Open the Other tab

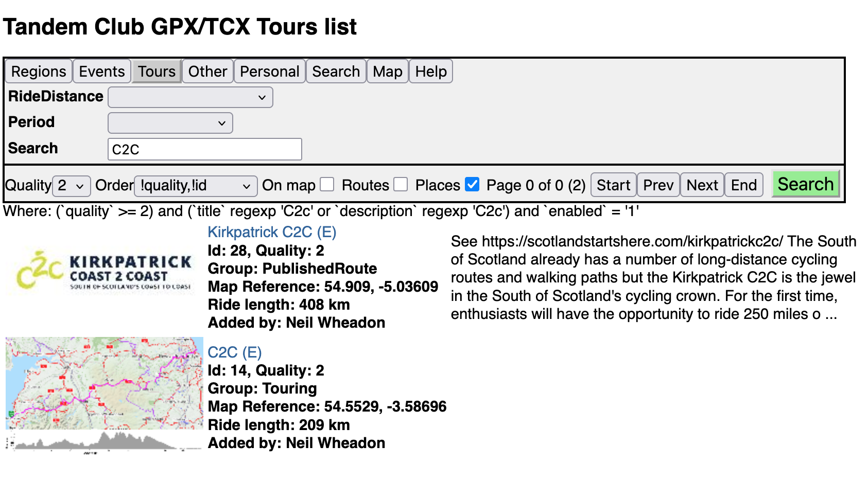(x=207, y=72)
